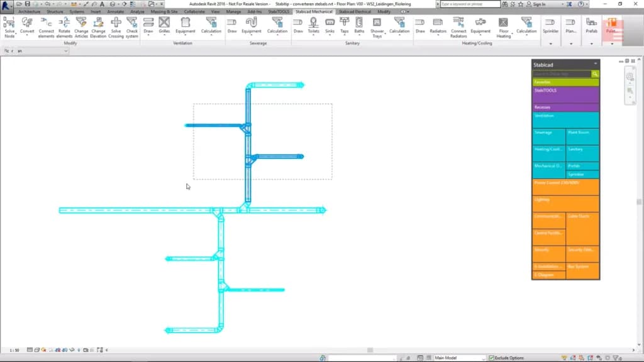The image size is (644, 362).
Task: Open the Radiators tool
Action: pyautogui.click(x=438, y=25)
